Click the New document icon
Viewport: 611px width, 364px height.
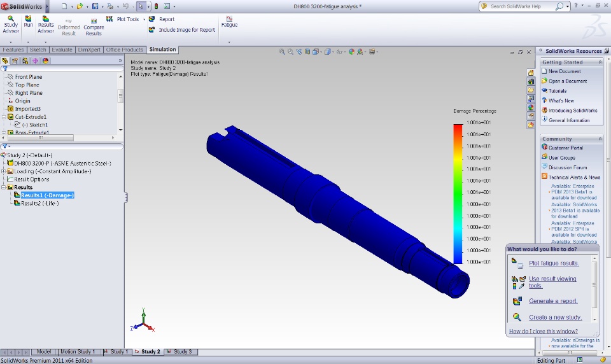64,6
